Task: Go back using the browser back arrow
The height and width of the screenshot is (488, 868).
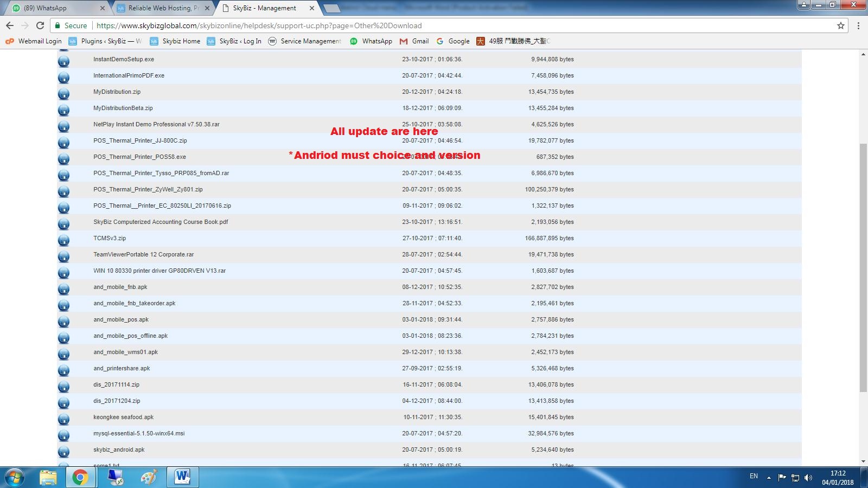Action: click(10, 25)
